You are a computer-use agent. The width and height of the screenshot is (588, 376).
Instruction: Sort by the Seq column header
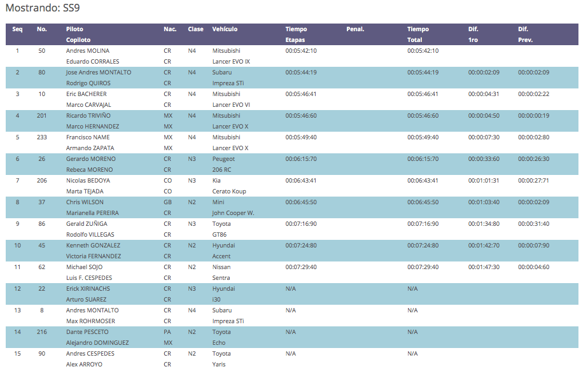17,29
